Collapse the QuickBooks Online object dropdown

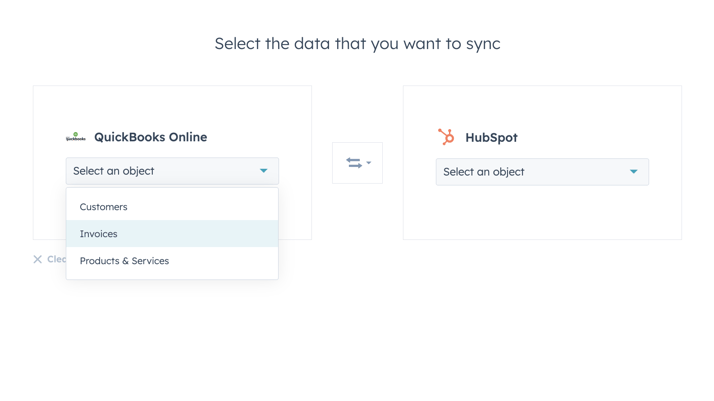pos(172,171)
